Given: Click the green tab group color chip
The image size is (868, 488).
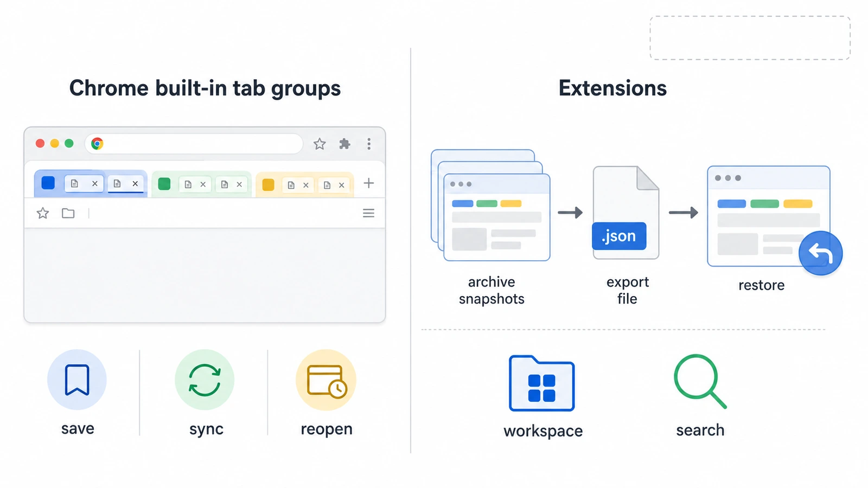Looking at the screenshot, I should pos(164,184).
